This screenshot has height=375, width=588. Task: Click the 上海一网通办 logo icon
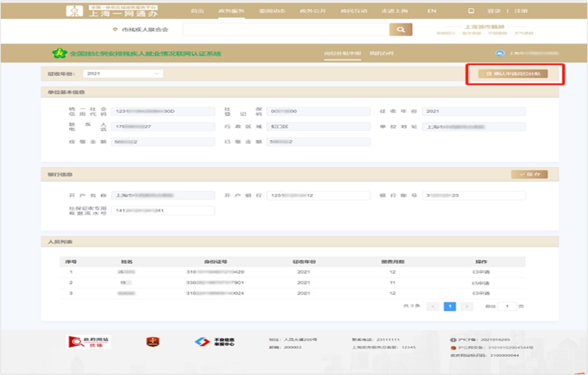click(72, 11)
